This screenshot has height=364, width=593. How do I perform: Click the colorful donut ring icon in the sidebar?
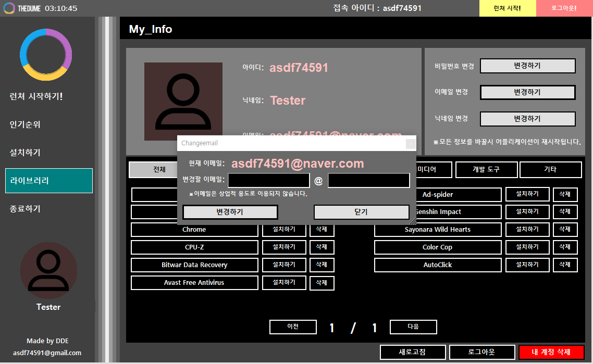click(x=46, y=55)
